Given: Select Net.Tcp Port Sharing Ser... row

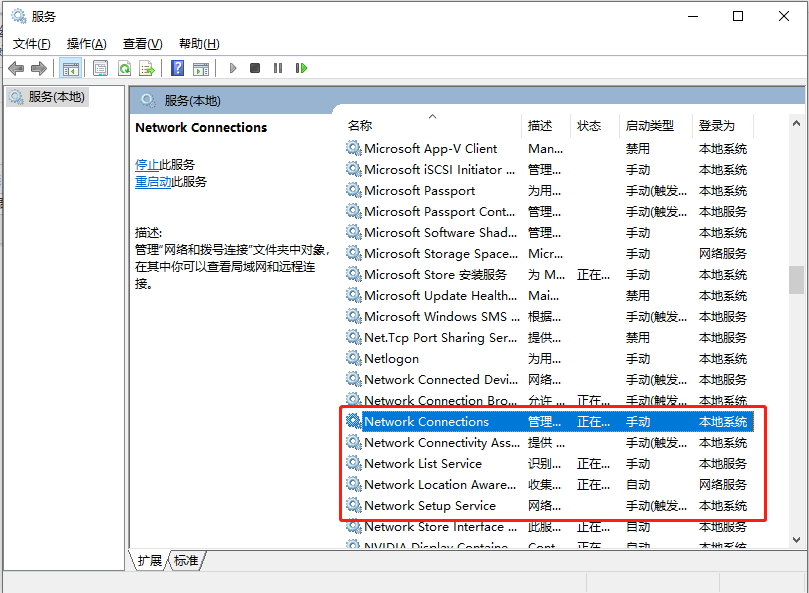Looking at the screenshot, I should pos(549,338).
